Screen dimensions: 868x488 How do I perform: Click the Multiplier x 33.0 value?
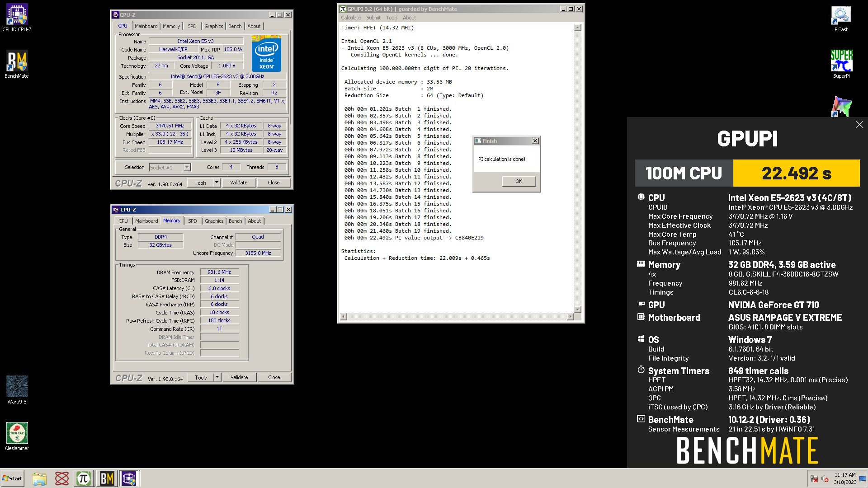(x=170, y=134)
